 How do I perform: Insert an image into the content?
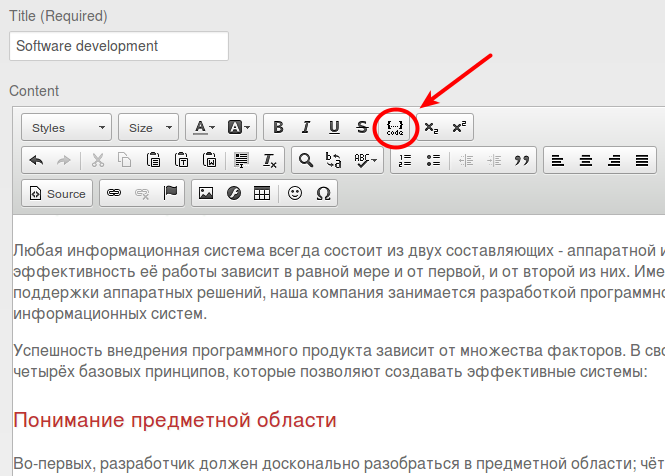click(x=205, y=193)
